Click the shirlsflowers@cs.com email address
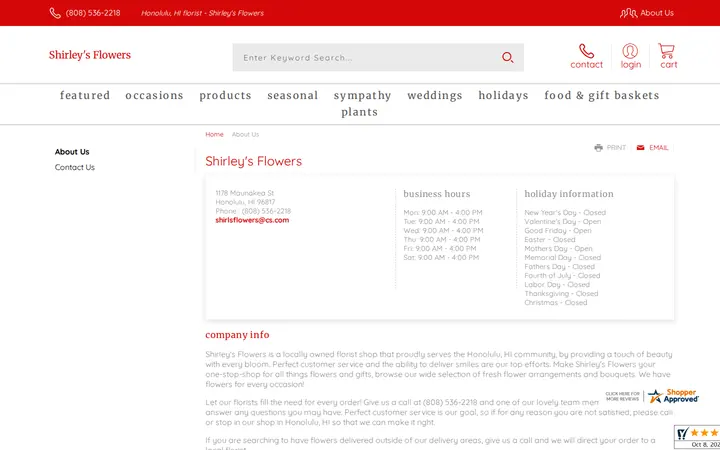This screenshot has width=720, height=450. (x=252, y=220)
